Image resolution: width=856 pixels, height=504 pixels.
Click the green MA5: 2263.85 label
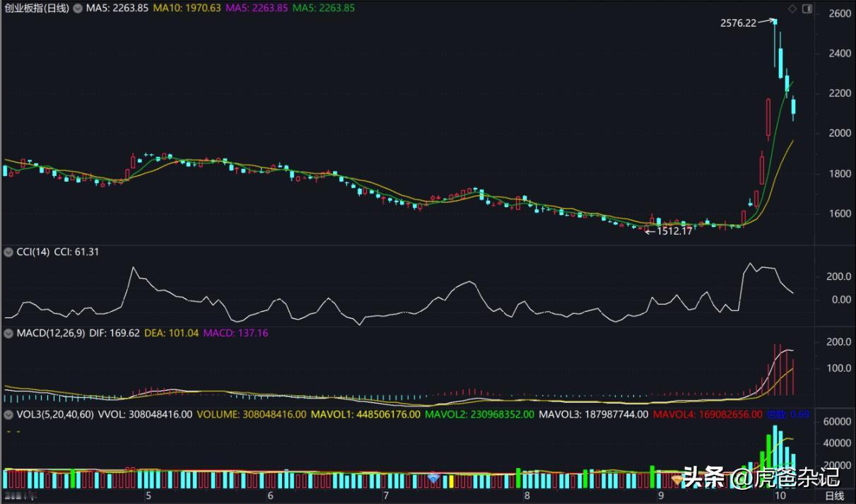pos(324,8)
